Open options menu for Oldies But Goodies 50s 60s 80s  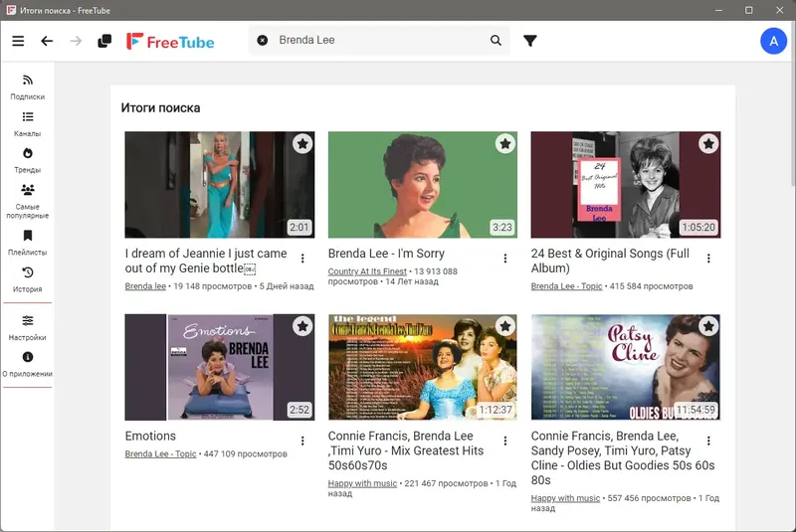pos(708,441)
